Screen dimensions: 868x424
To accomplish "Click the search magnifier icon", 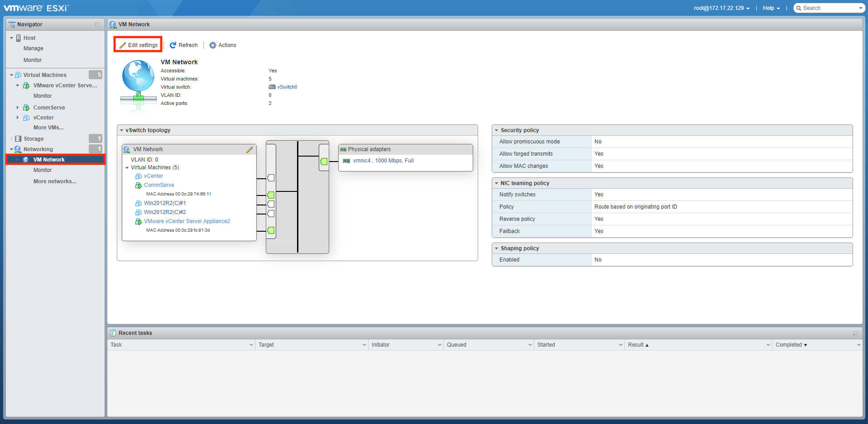I will click(799, 8).
